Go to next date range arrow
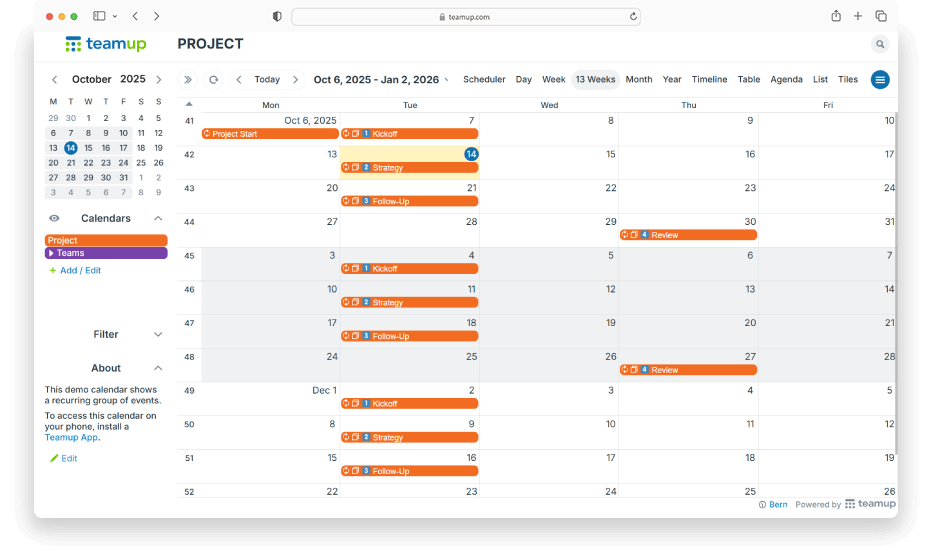Screen dimensions: 932x559 coord(295,80)
